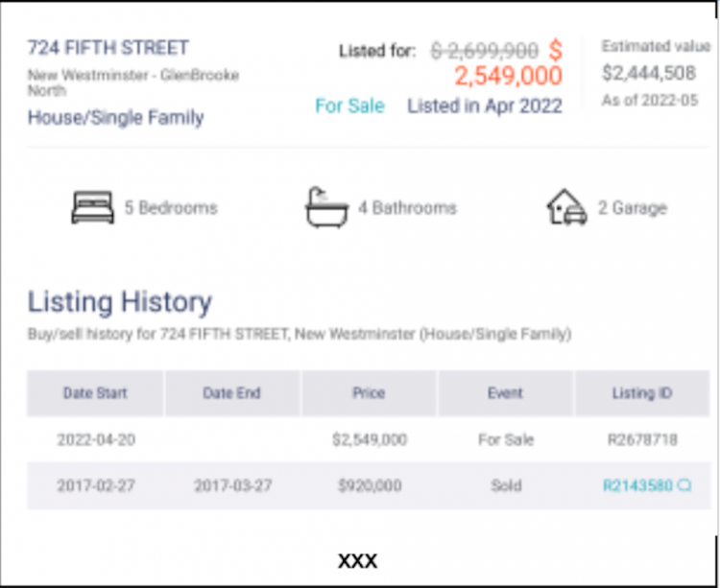Click the red 2,549,000 listing price

pyautogui.click(x=508, y=76)
